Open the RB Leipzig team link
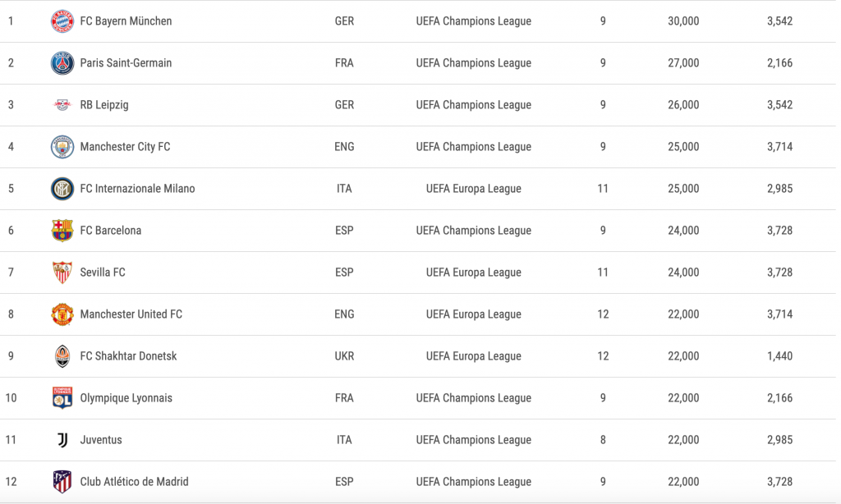 tap(104, 105)
